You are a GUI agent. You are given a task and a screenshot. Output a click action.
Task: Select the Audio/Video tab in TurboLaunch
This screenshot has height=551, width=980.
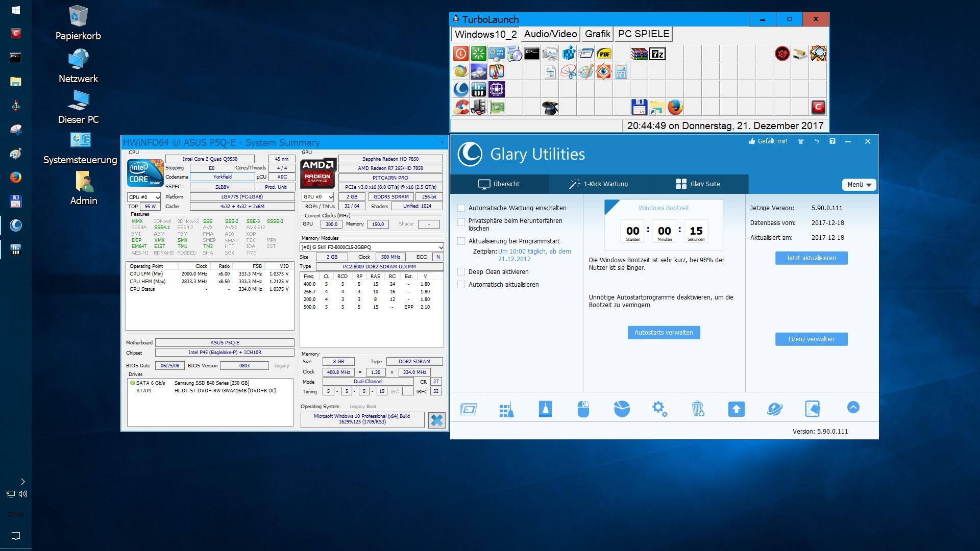click(550, 34)
